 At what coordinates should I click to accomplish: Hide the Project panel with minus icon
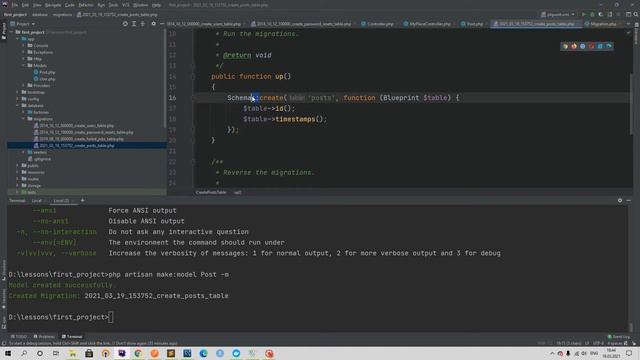click(162, 24)
